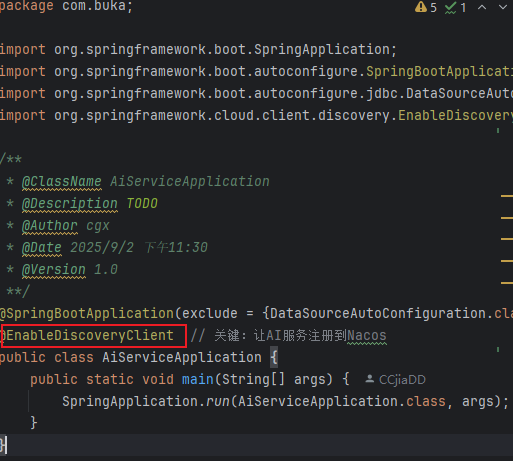513x461 pixels.
Task: Click the @Date javadoc tag
Action: (x=42, y=248)
